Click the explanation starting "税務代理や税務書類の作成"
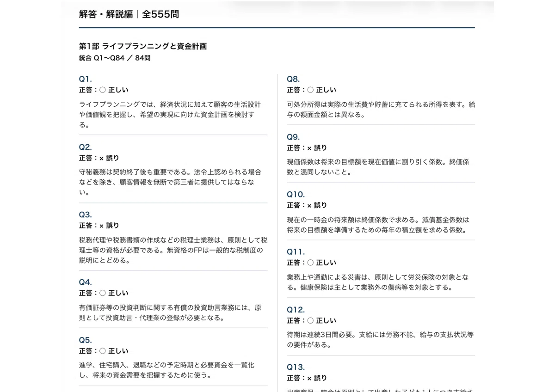Screen dimensions: 555x392 [x=173, y=250]
